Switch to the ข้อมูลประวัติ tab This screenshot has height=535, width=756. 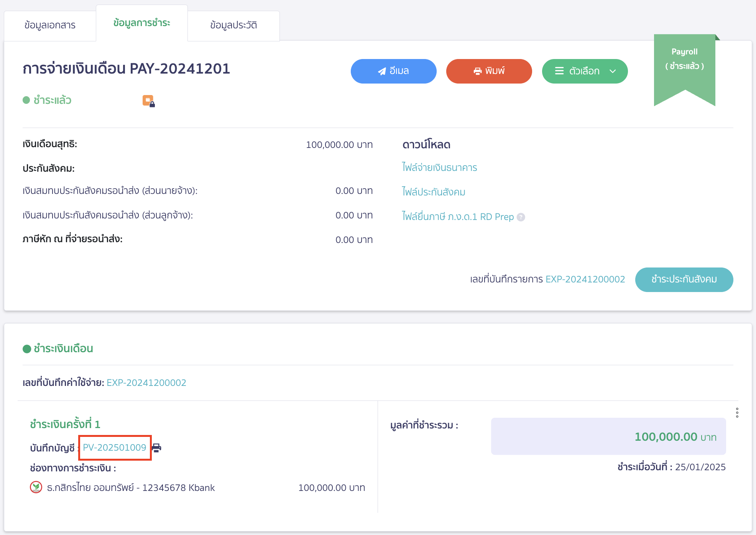tap(233, 25)
